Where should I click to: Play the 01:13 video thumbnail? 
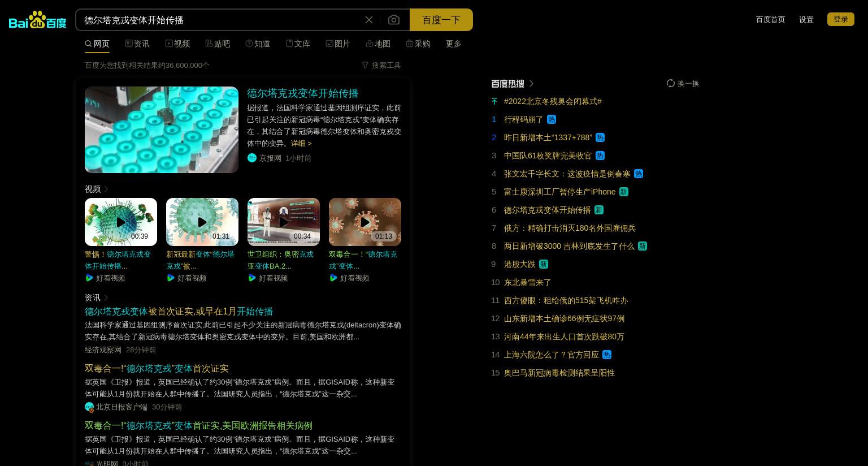click(x=365, y=222)
